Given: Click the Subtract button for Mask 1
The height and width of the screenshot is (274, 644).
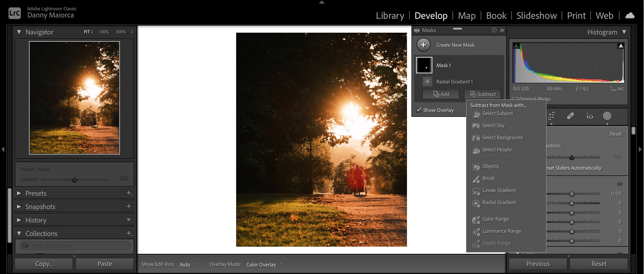Looking at the screenshot, I should click(x=483, y=94).
